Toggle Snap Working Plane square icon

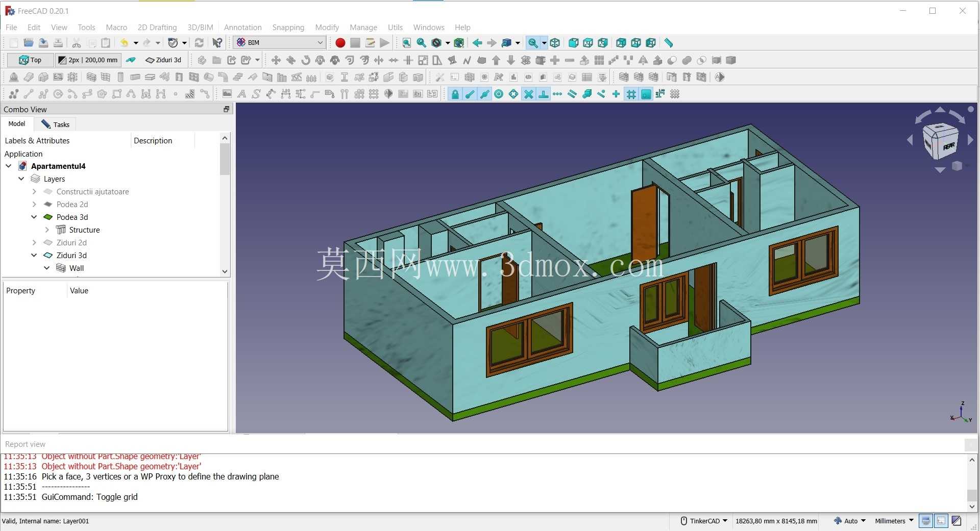pos(646,94)
